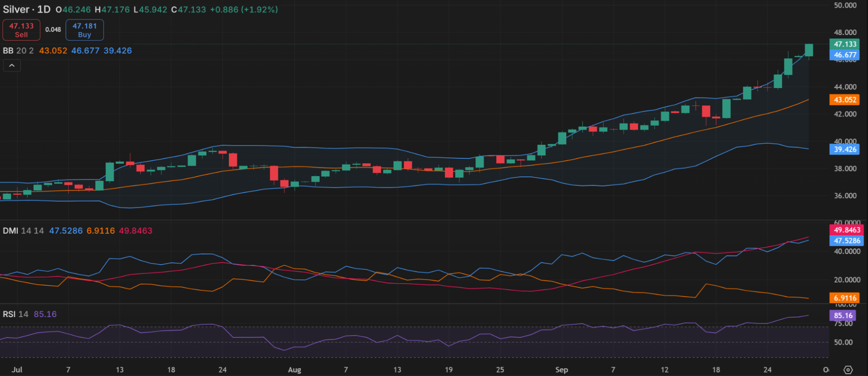Click the BB 20 2 indicator legend

tap(18, 51)
